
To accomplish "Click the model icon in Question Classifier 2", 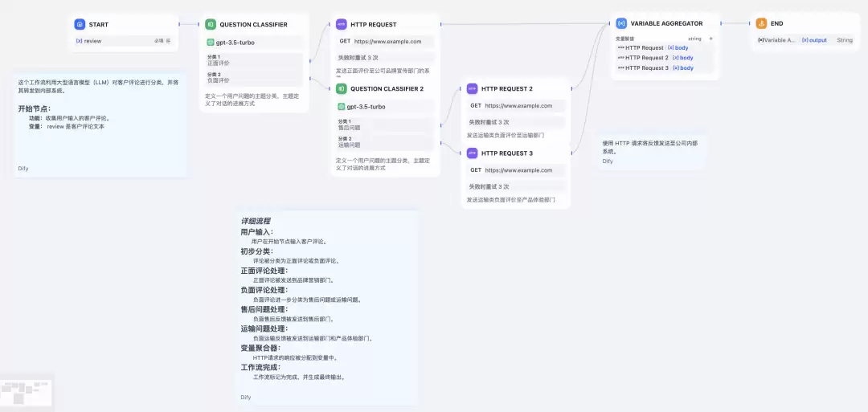I will 341,107.
